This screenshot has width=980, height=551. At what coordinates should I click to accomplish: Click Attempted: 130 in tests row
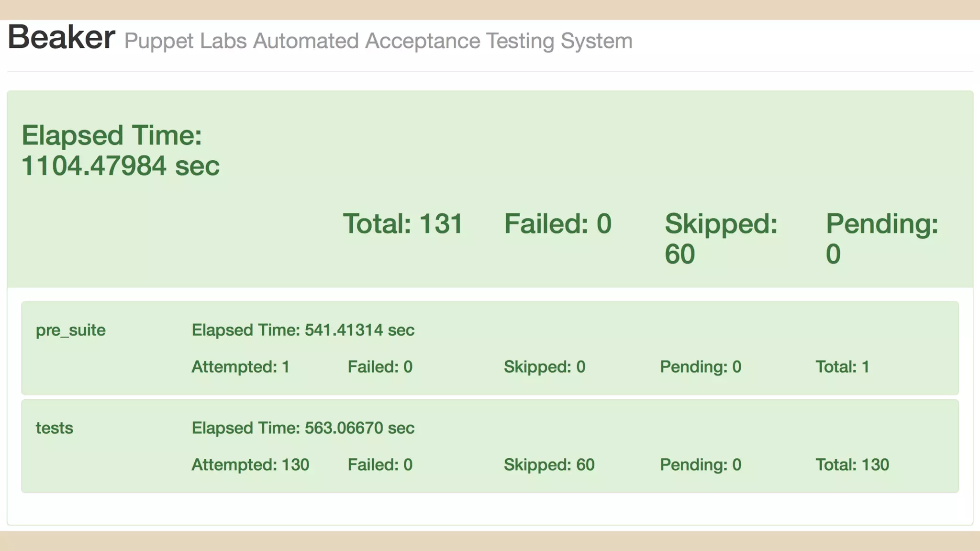tap(250, 465)
